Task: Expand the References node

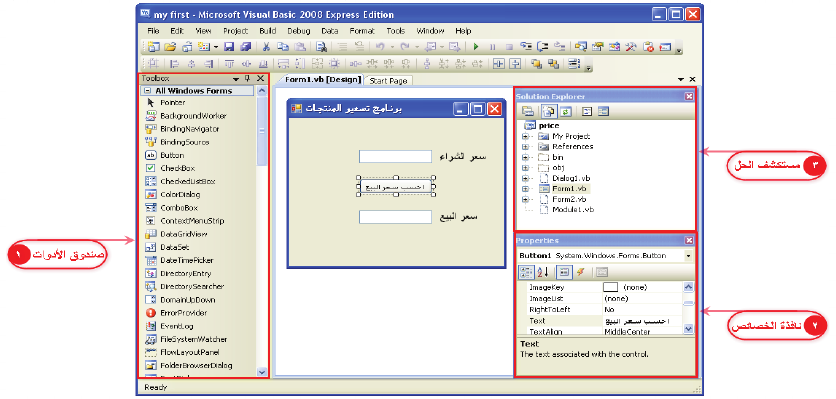Action: [x=526, y=146]
